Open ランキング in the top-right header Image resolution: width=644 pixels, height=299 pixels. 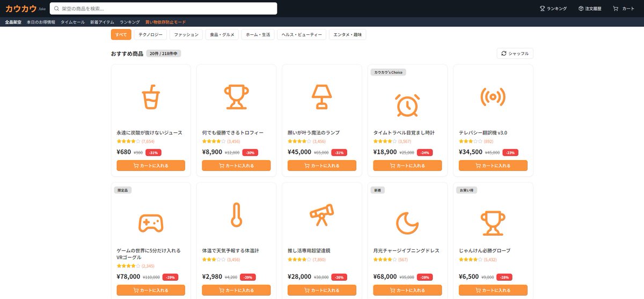click(x=553, y=9)
